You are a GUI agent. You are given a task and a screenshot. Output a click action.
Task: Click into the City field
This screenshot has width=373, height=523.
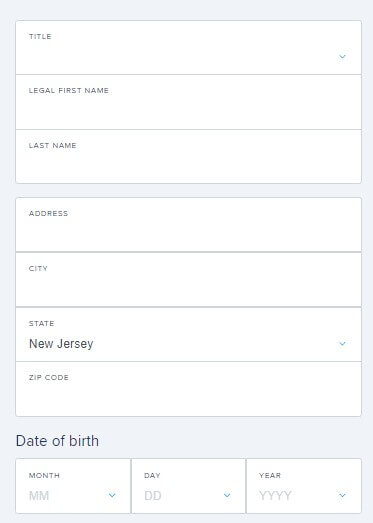189,280
